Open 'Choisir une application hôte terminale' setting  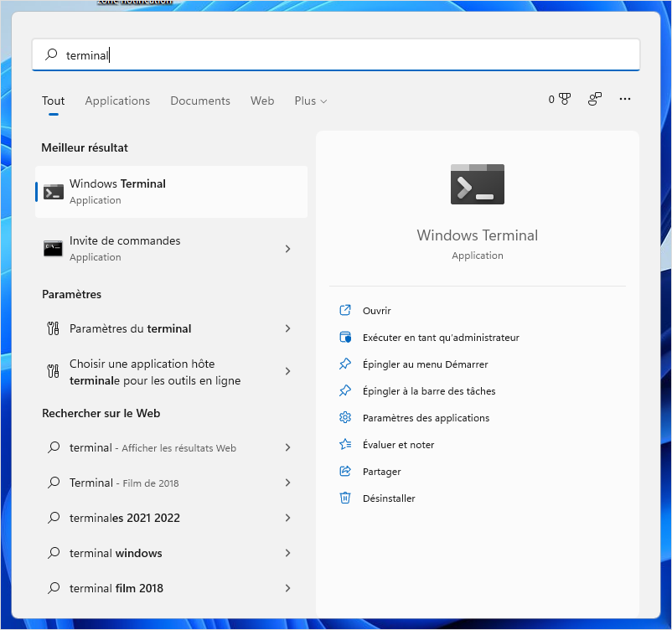172,372
